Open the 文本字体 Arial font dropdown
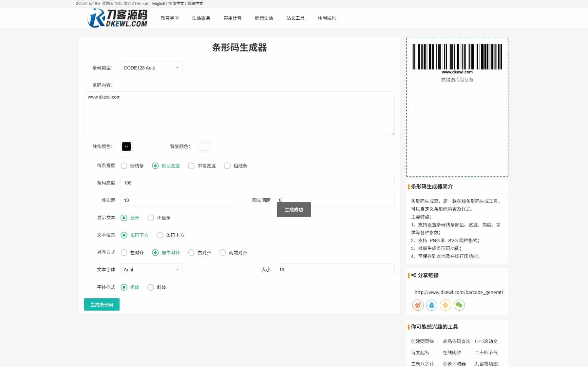This screenshot has width=588, height=367. tap(151, 270)
